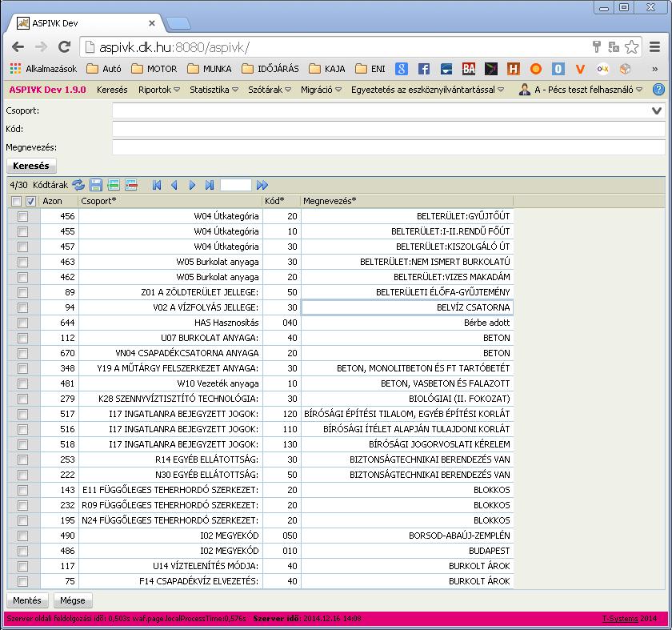672x630 pixels.
Task: Click the Mégse button
Action: tap(73, 600)
